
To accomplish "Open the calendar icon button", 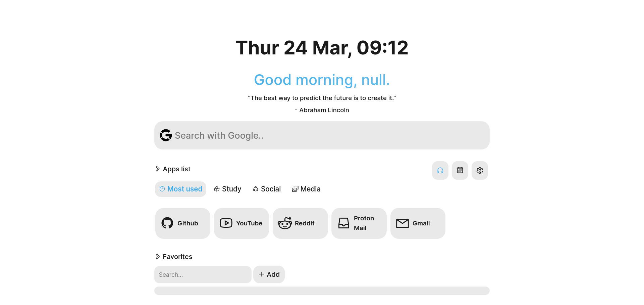I will point(460,170).
